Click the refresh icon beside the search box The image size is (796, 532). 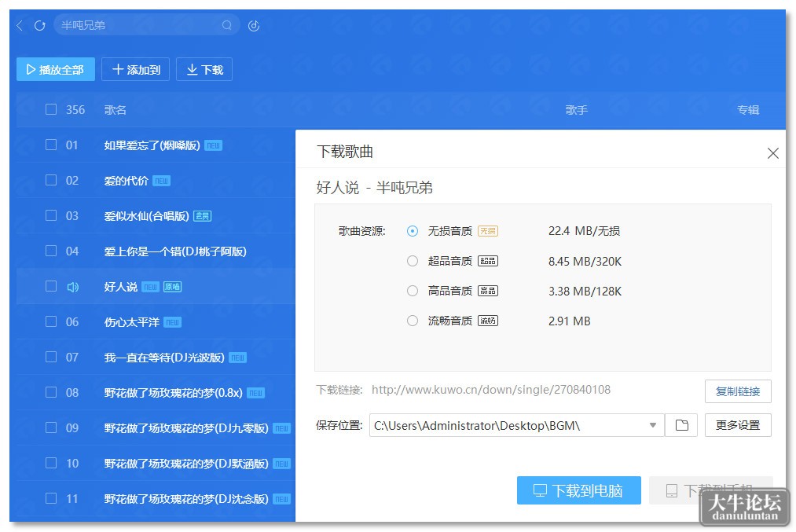coord(39,25)
